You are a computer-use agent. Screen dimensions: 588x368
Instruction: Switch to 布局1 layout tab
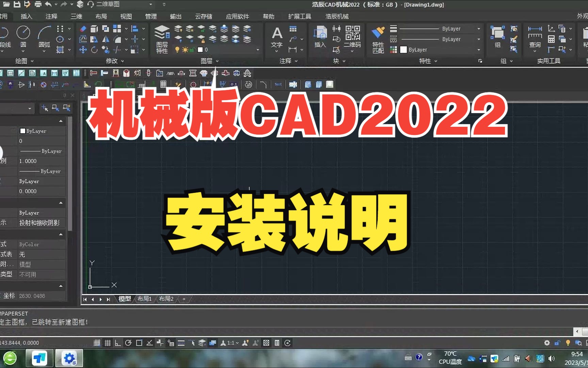pos(144,299)
